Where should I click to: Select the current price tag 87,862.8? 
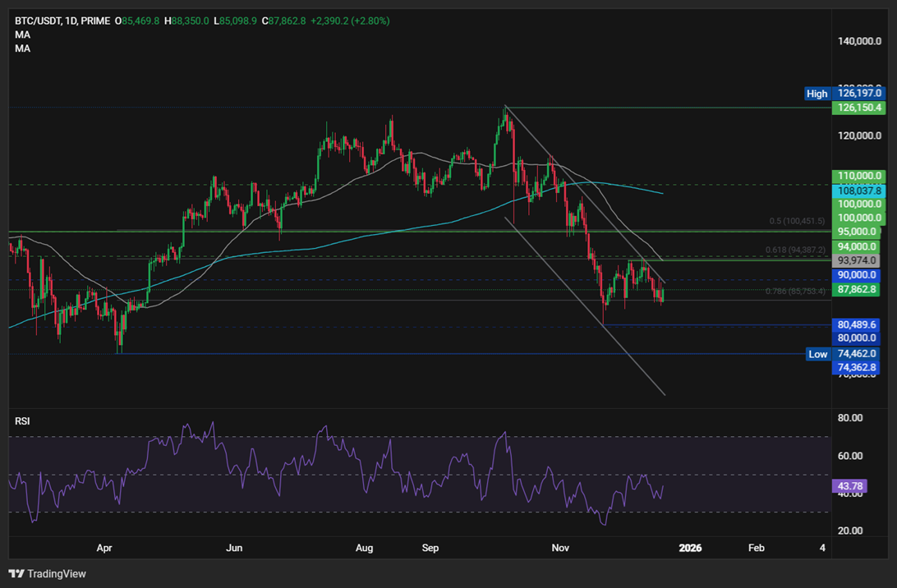[858, 289]
